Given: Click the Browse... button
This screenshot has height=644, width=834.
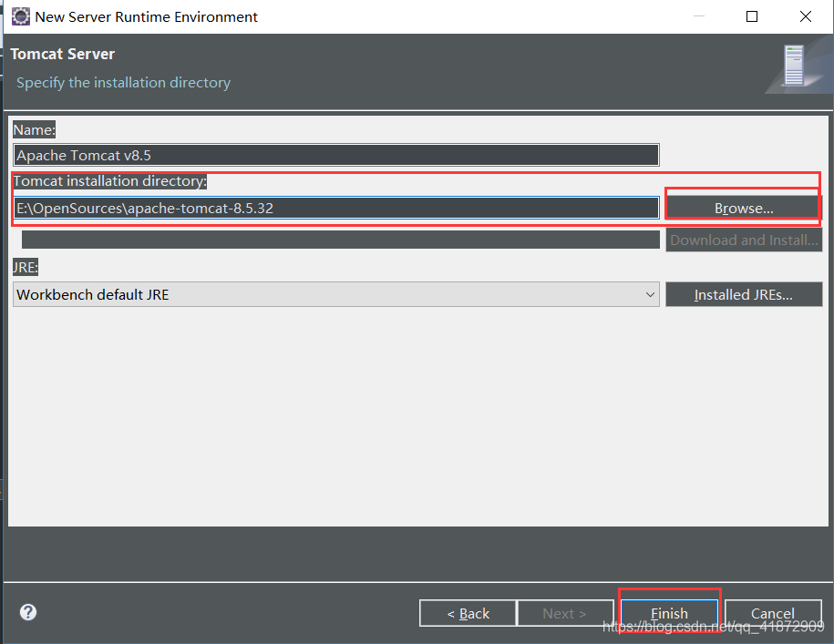Looking at the screenshot, I should point(744,208).
